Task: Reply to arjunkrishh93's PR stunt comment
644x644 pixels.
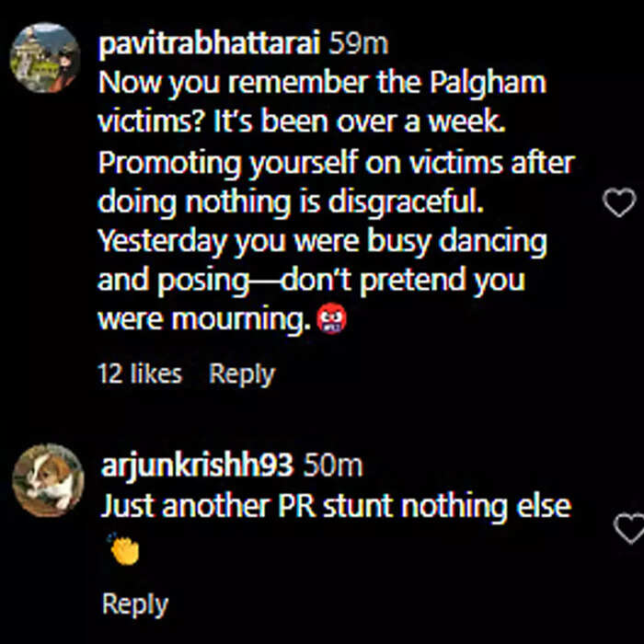Action: (x=135, y=604)
